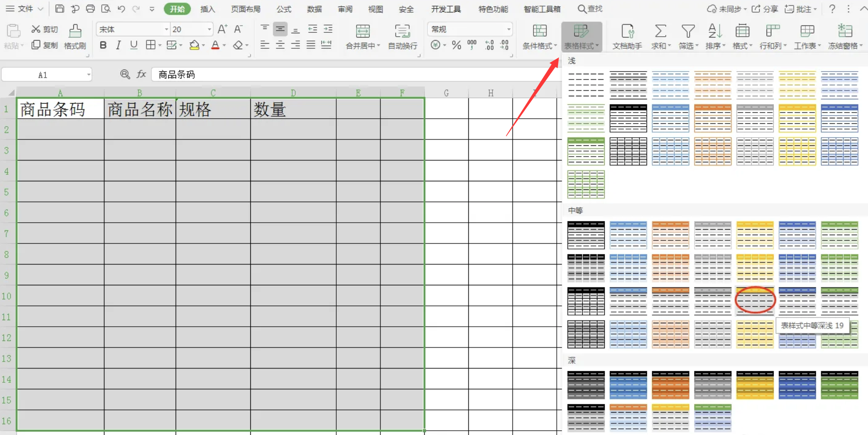The height and width of the screenshot is (435, 868).
Task: Click the Filter (筛选) funnel icon
Action: tap(688, 32)
